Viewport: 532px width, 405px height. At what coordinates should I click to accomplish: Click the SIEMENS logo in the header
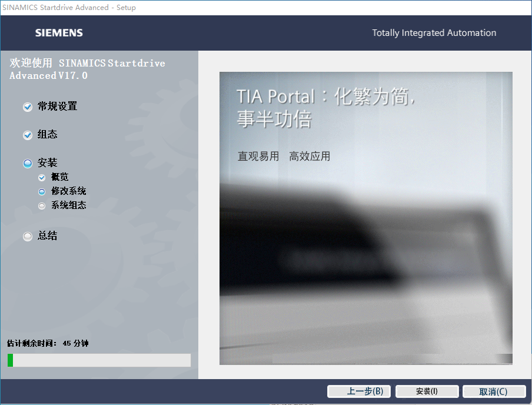click(59, 33)
